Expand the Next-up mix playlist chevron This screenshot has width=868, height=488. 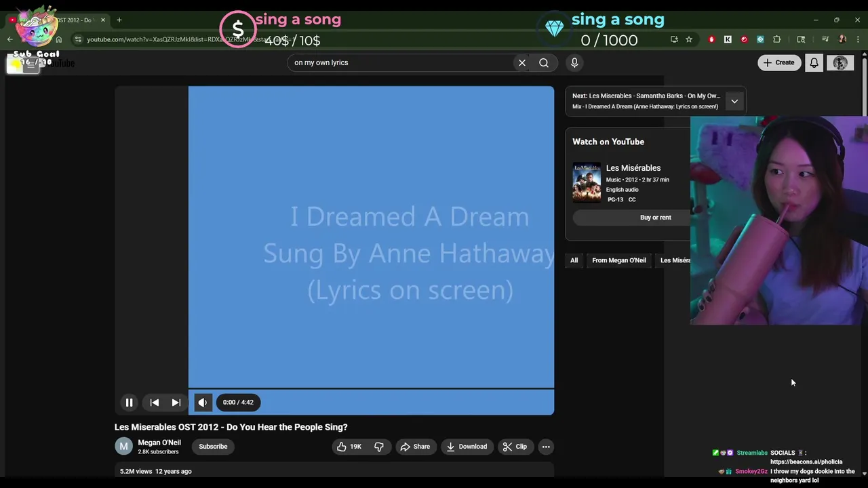734,101
